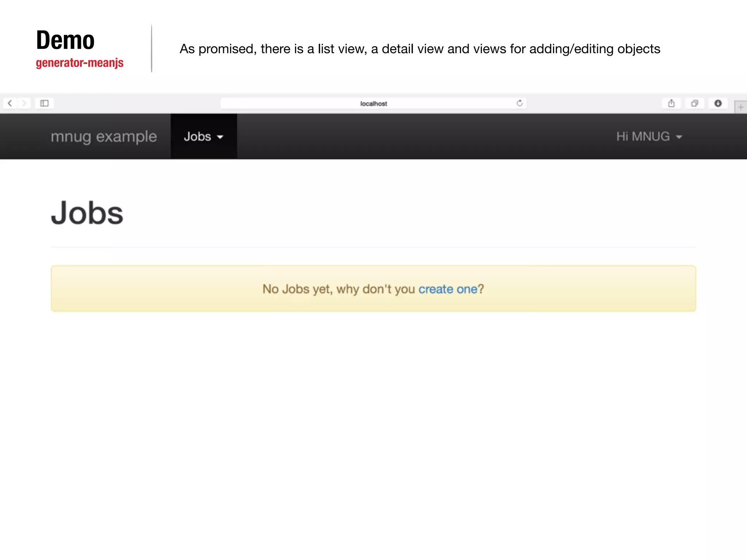Expand the caret next to Jobs
Image resolution: width=747 pixels, height=560 pixels.
[220, 137]
